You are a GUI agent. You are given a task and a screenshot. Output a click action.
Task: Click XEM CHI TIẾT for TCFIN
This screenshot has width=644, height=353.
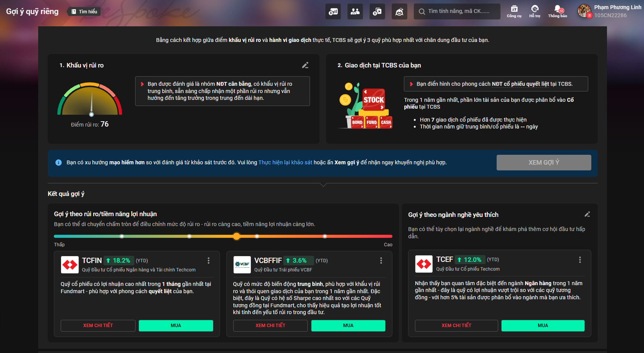98,326
